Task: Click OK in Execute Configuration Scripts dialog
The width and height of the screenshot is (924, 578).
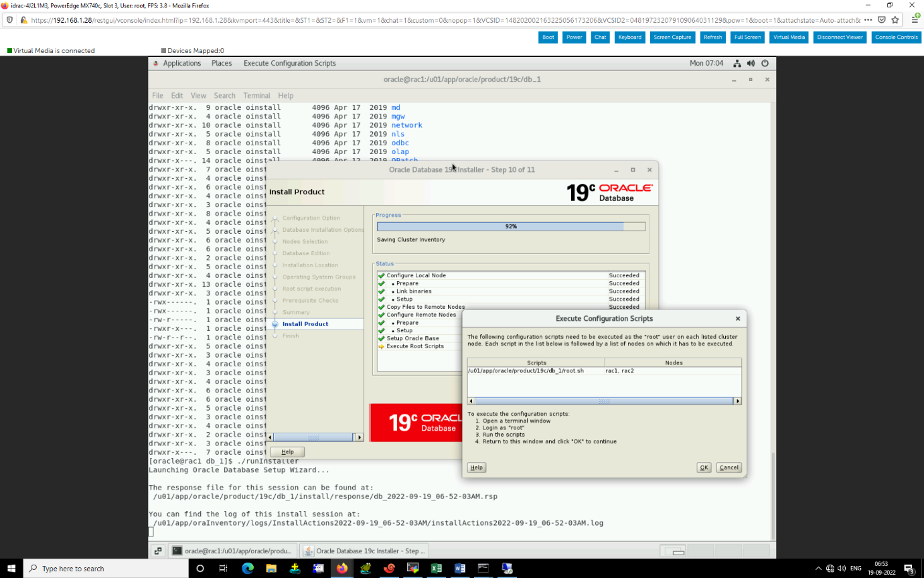Action: (704, 467)
